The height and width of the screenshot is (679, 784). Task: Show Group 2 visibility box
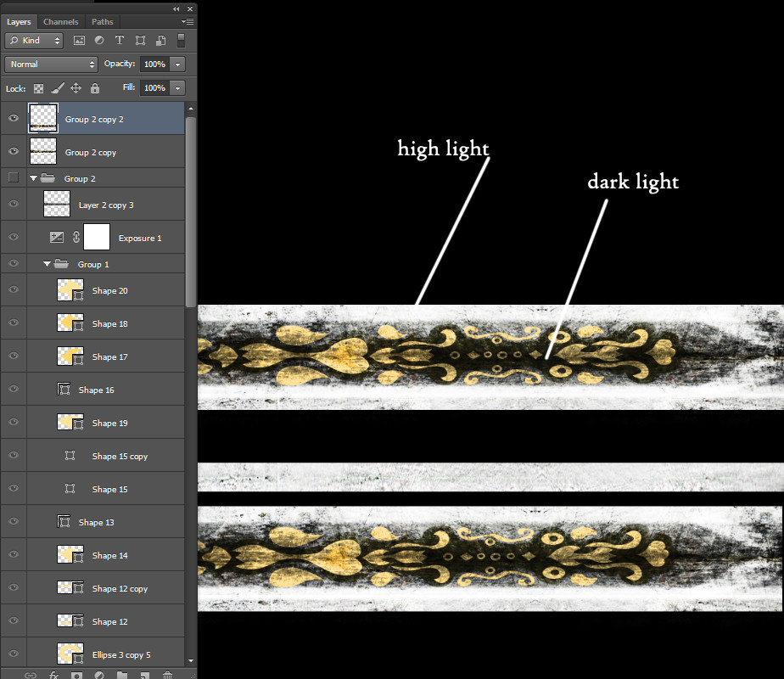coord(14,177)
